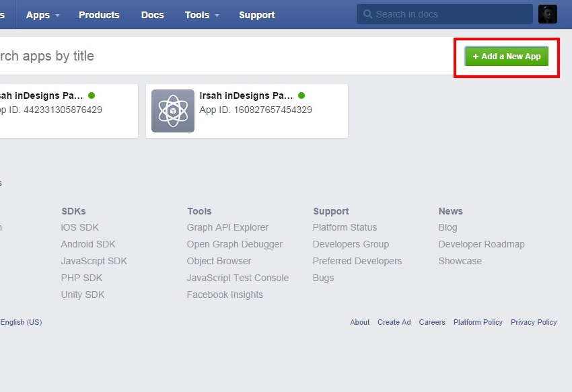Open the Products menu item
This screenshot has width=572, height=392.
click(99, 15)
